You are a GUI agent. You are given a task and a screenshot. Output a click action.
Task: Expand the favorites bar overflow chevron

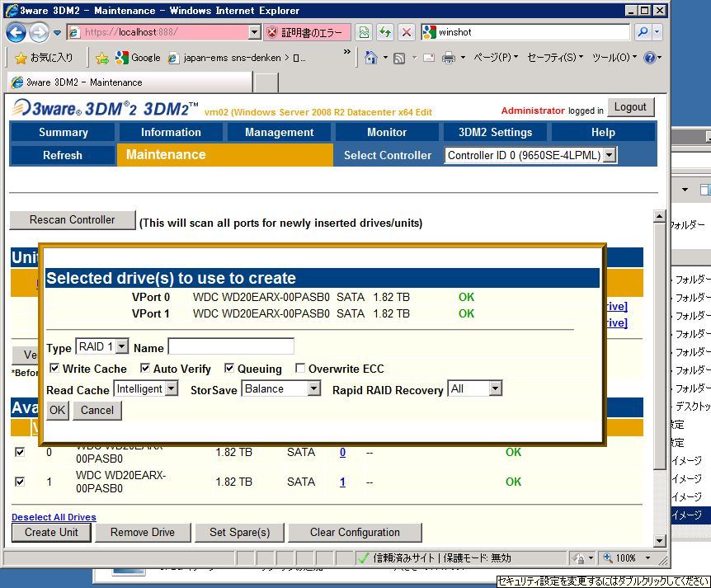347,52
